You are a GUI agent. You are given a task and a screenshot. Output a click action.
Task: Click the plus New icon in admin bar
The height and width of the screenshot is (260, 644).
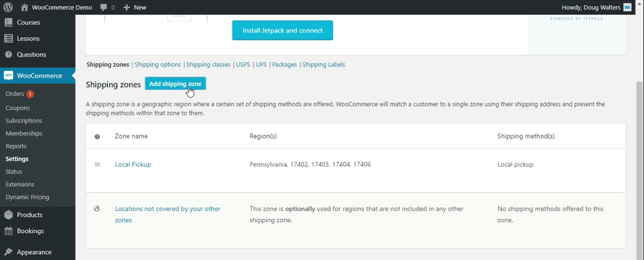click(127, 7)
